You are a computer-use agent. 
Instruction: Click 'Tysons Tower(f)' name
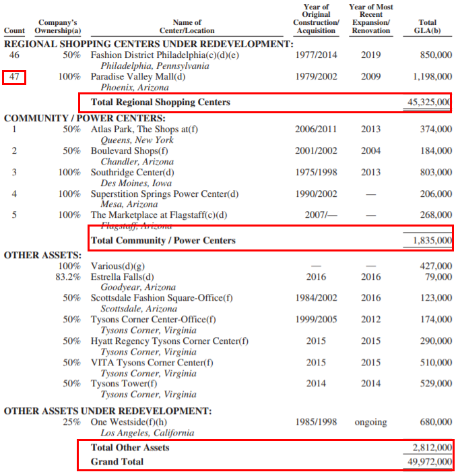coord(124,384)
